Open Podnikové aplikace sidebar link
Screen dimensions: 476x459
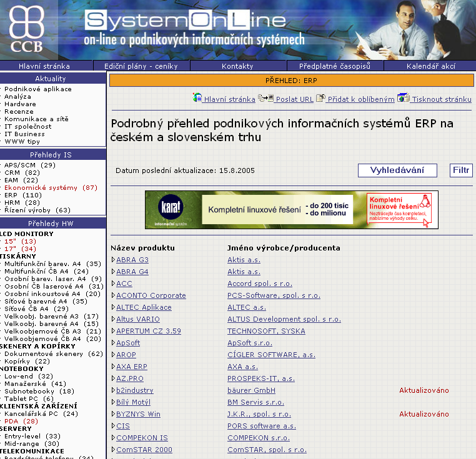[x=38, y=89]
